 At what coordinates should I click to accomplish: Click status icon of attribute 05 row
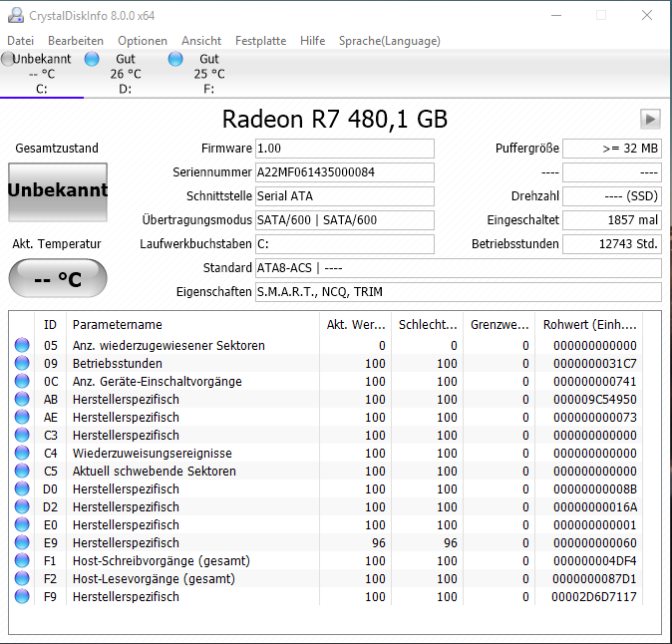(x=22, y=345)
